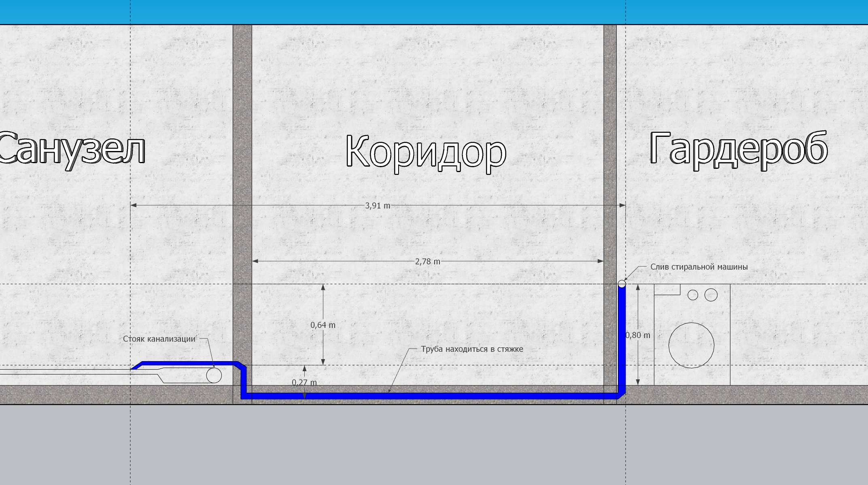
Task: Click the '2,78 m' dimension value
Action: click(x=427, y=262)
